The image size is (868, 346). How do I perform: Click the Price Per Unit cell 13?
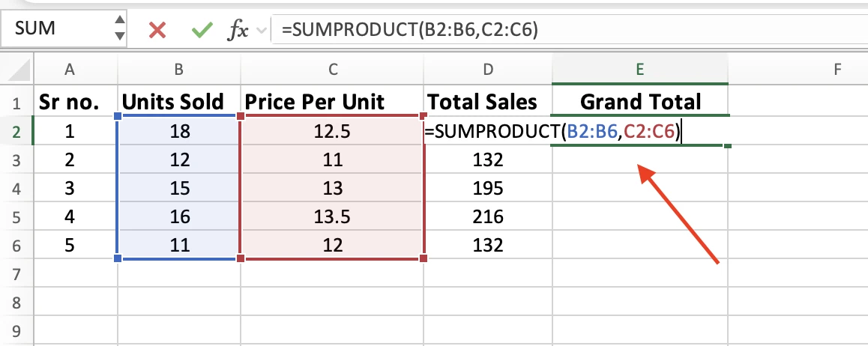(332, 189)
